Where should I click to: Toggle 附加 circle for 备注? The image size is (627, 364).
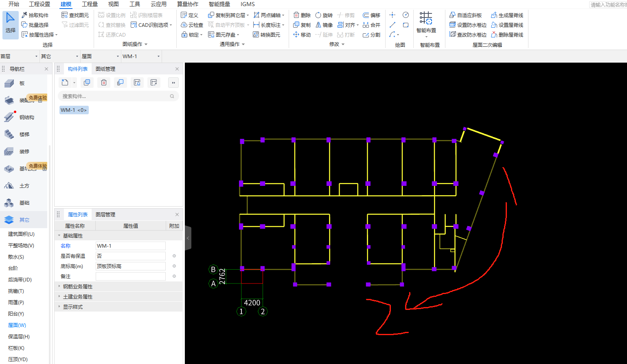pyautogui.click(x=174, y=276)
